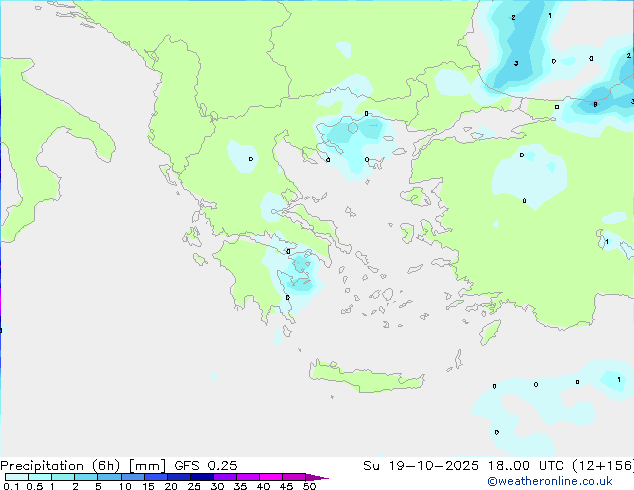Pick the 15–20 mm legend color swatch
The height and width of the screenshot is (490, 634).
pyautogui.click(x=155, y=477)
